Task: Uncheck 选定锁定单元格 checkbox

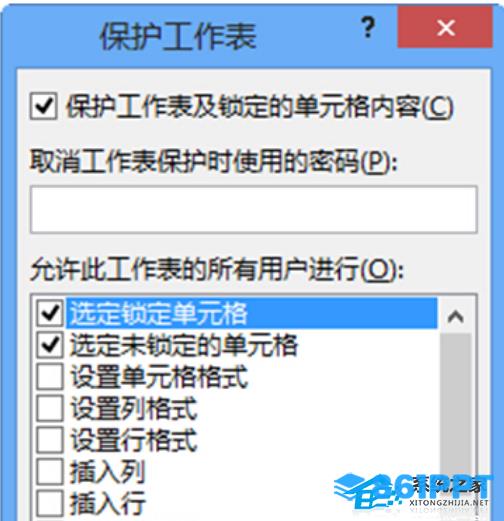Action: tap(50, 313)
